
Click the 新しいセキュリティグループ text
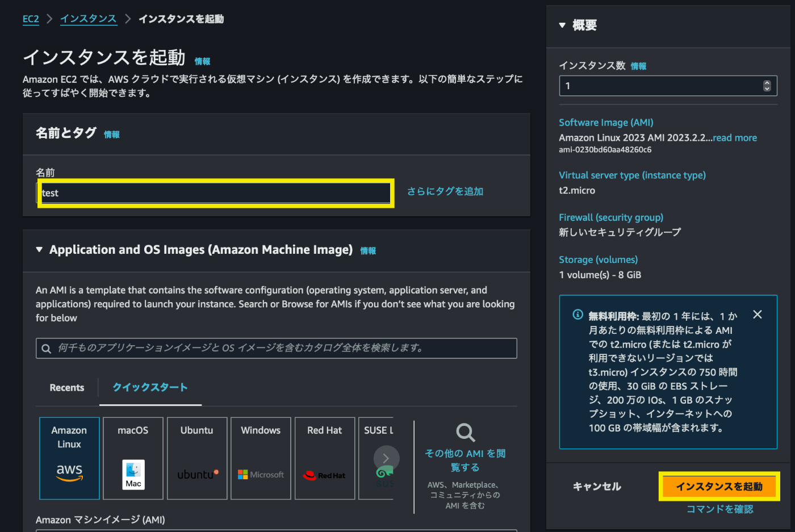click(620, 232)
